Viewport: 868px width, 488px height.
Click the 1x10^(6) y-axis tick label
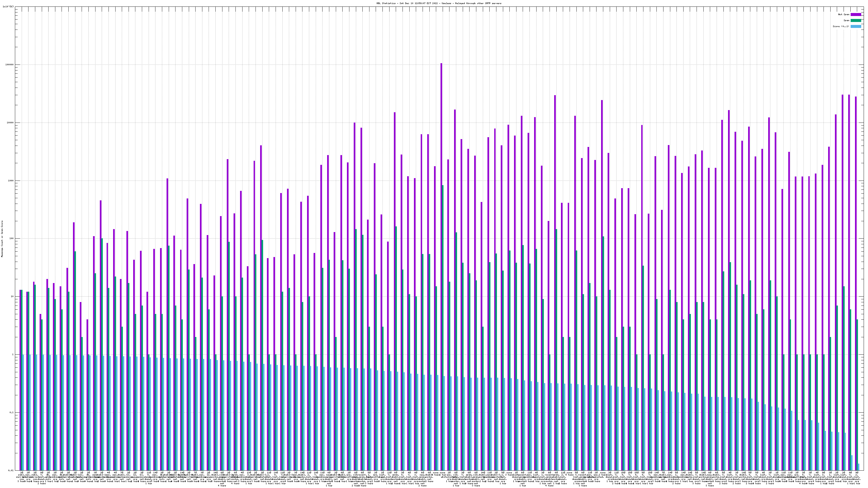coord(8,7)
